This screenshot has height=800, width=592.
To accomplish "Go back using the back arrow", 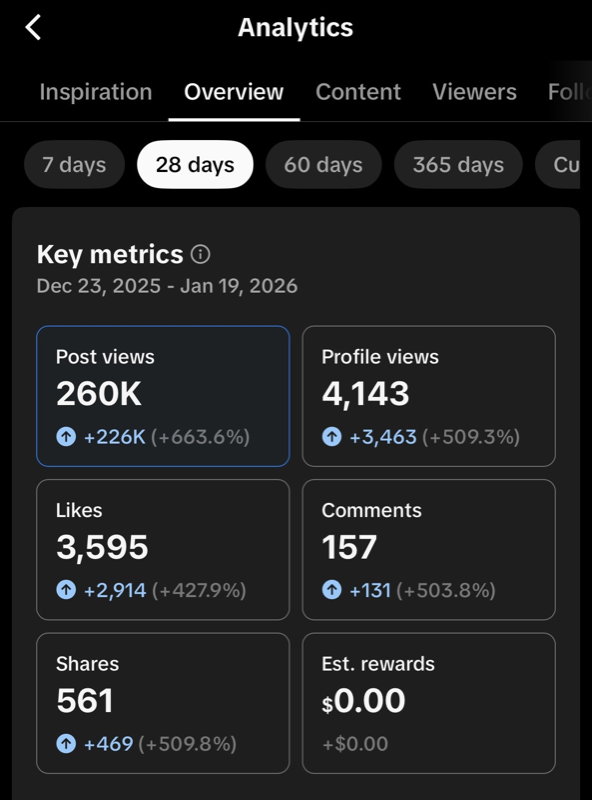I will click(x=34, y=28).
